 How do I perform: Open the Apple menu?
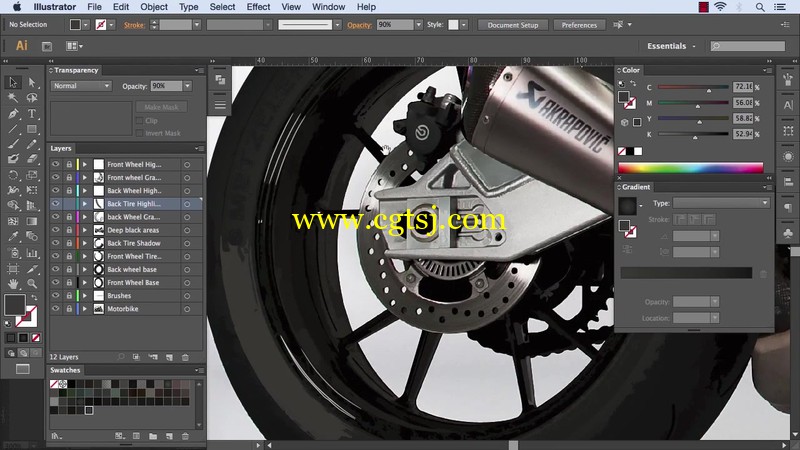pyautogui.click(x=17, y=7)
